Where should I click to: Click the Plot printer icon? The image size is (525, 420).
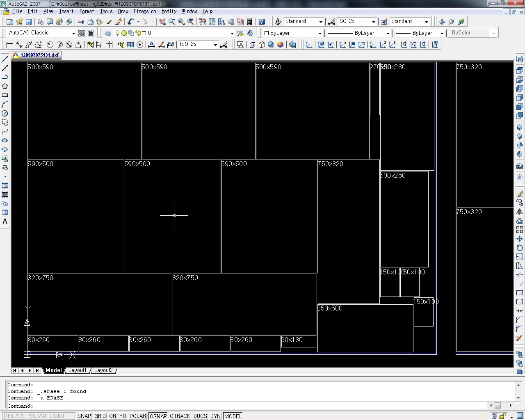point(40,22)
